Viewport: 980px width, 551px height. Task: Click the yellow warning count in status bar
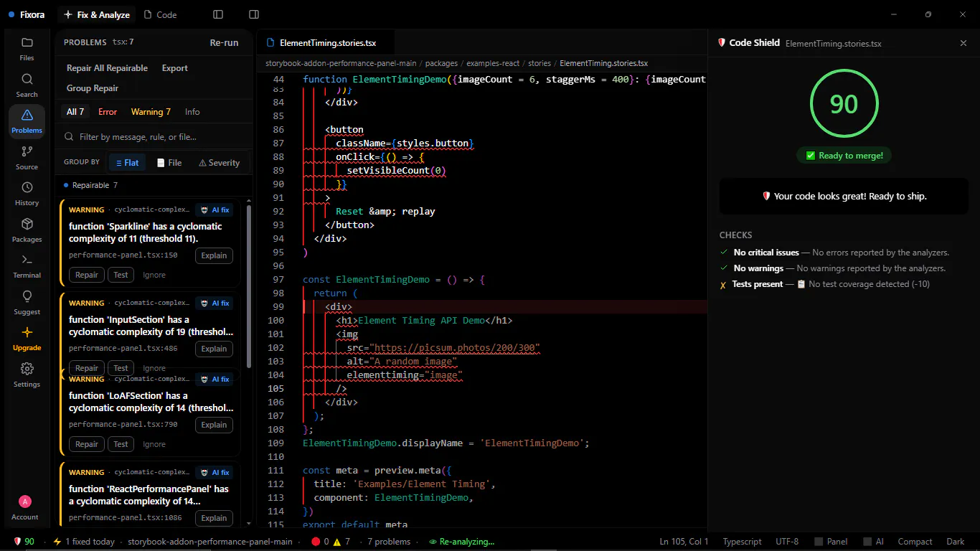click(342, 542)
